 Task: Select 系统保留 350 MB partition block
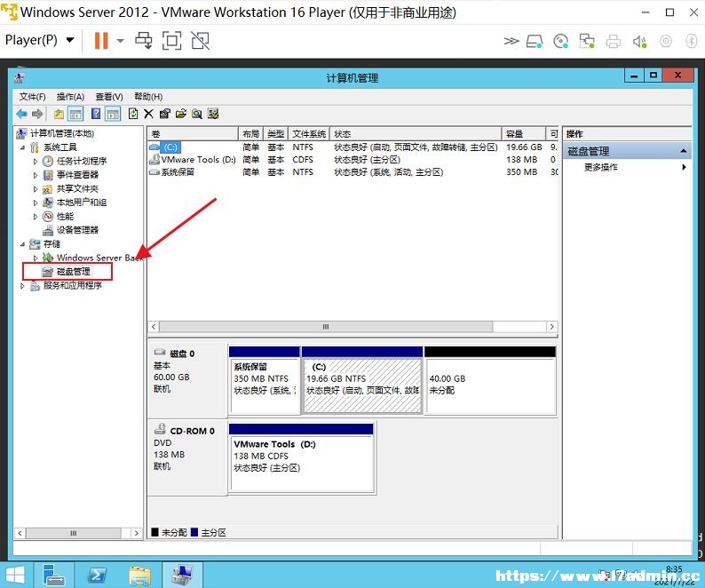[264, 381]
